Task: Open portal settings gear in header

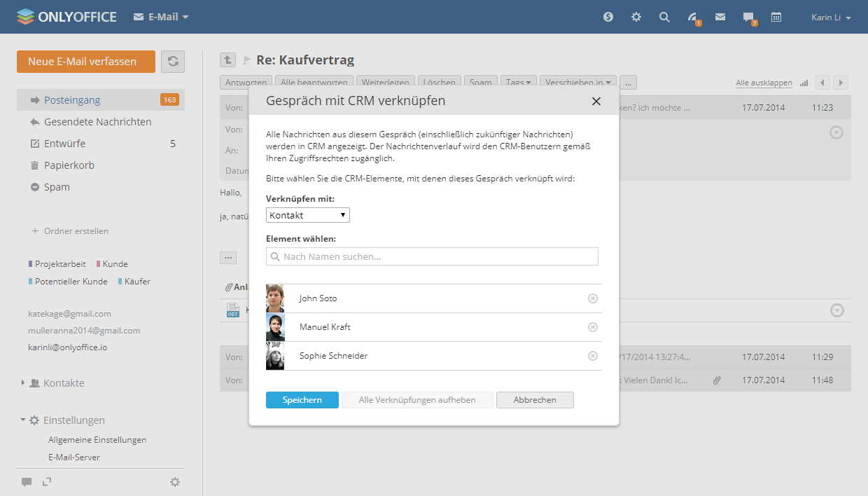Action: coord(636,17)
